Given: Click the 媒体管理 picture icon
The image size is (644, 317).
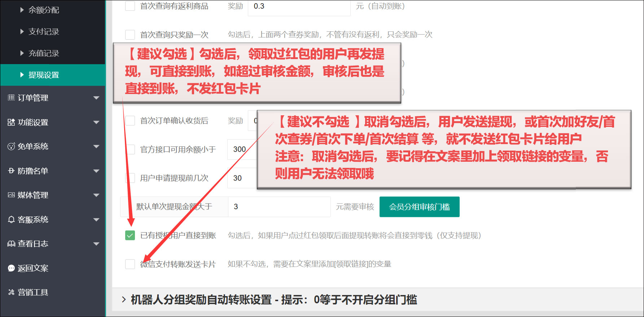Looking at the screenshot, I should pyautogui.click(x=11, y=195).
